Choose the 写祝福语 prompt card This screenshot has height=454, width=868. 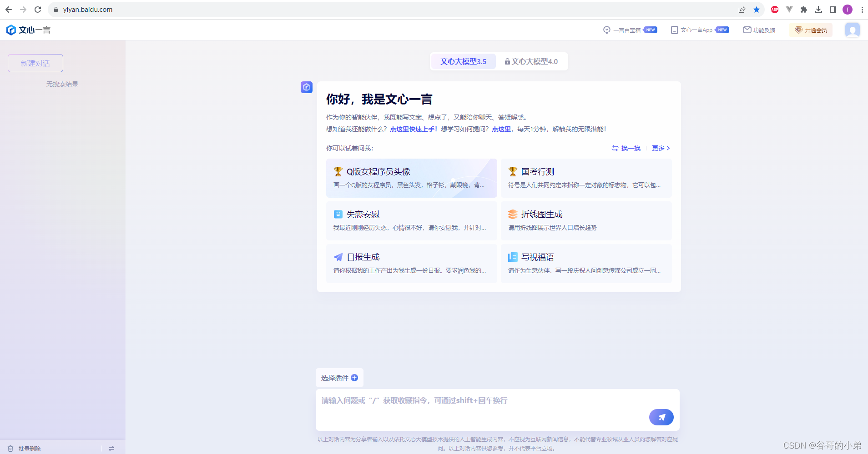coord(586,264)
